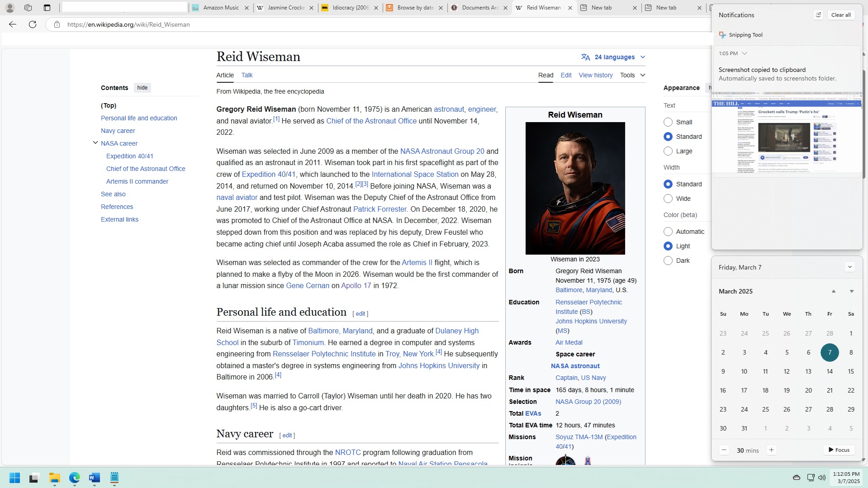Open the browser workspaces icon
The height and width of the screenshot is (488, 868).
pyautogui.click(x=28, y=8)
